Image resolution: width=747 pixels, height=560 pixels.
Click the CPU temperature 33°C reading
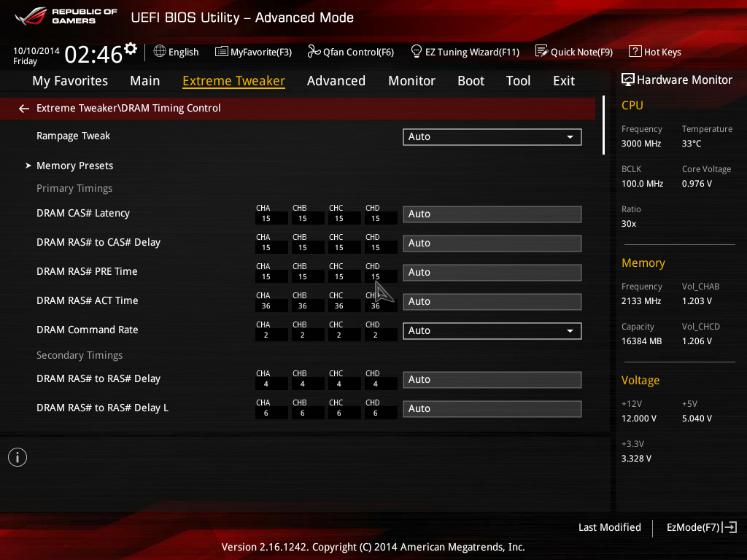692,144
